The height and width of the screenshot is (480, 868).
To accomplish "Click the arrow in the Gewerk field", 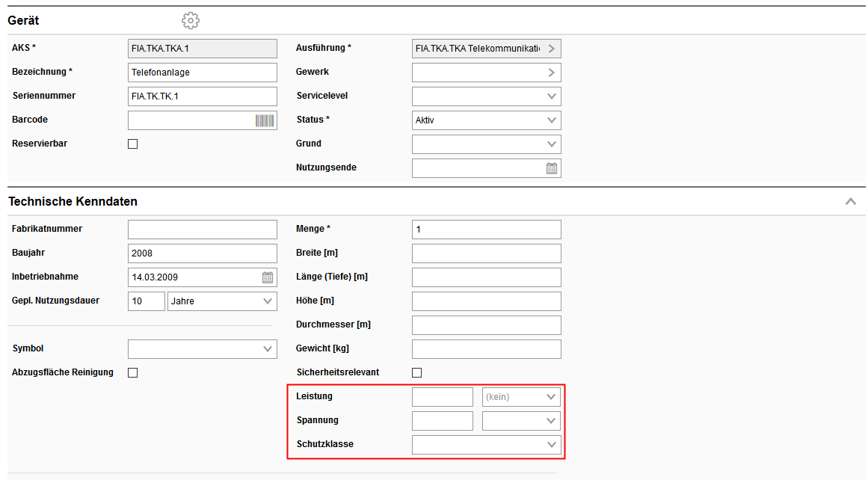I will [552, 73].
